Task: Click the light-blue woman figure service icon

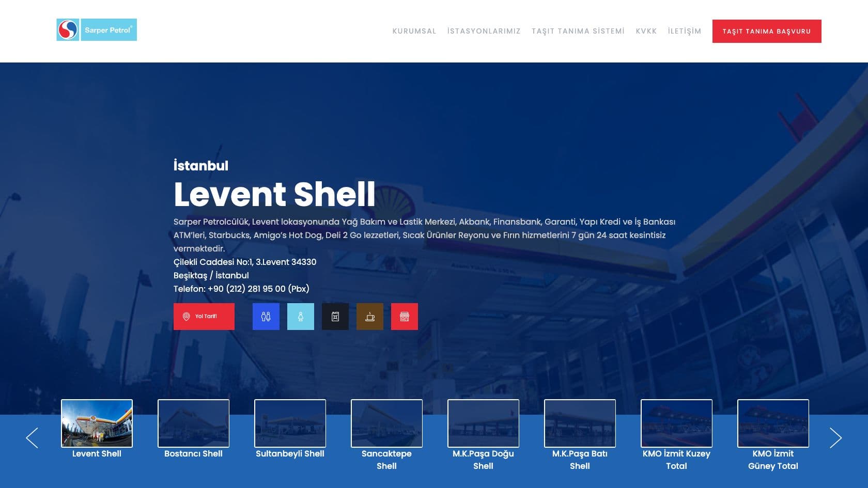Action: (x=301, y=317)
